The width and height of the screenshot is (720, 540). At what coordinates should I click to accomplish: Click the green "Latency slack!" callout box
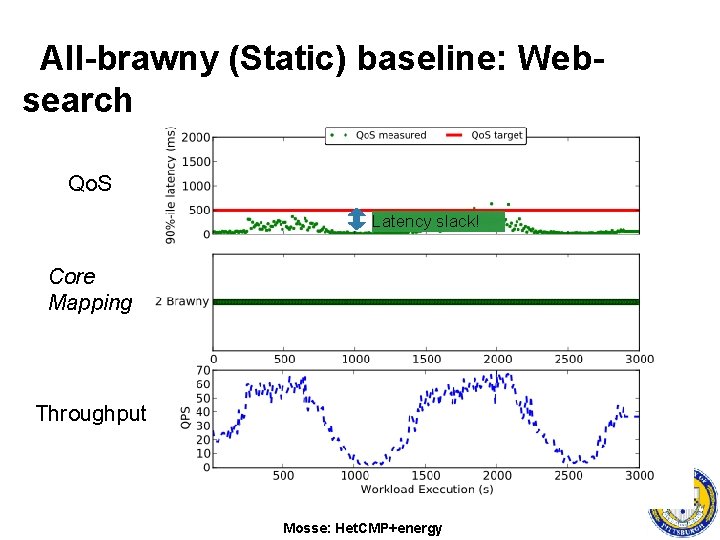(438, 221)
